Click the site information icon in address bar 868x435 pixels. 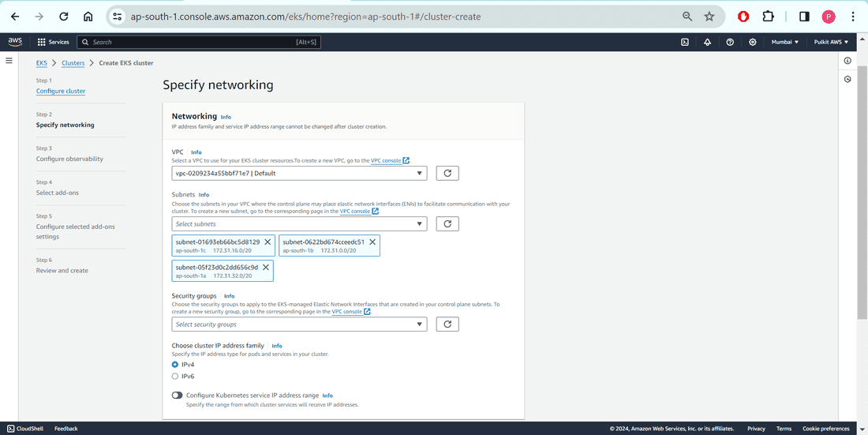[118, 17]
